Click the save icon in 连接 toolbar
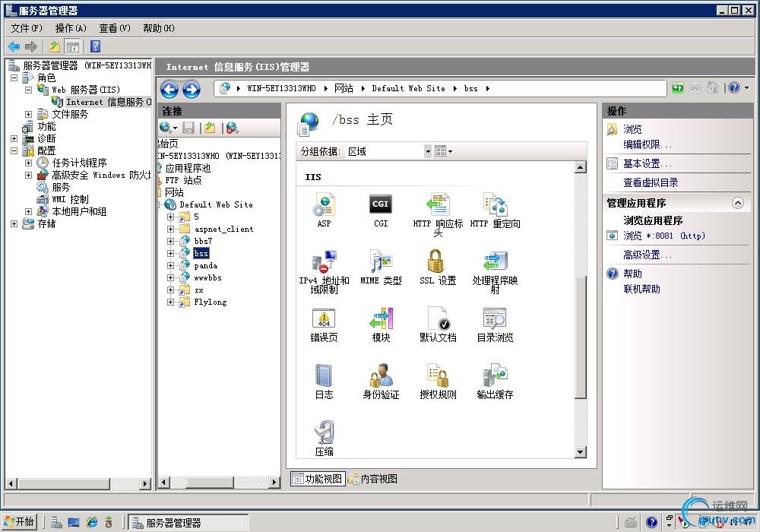The height and width of the screenshot is (532, 760). (188, 128)
